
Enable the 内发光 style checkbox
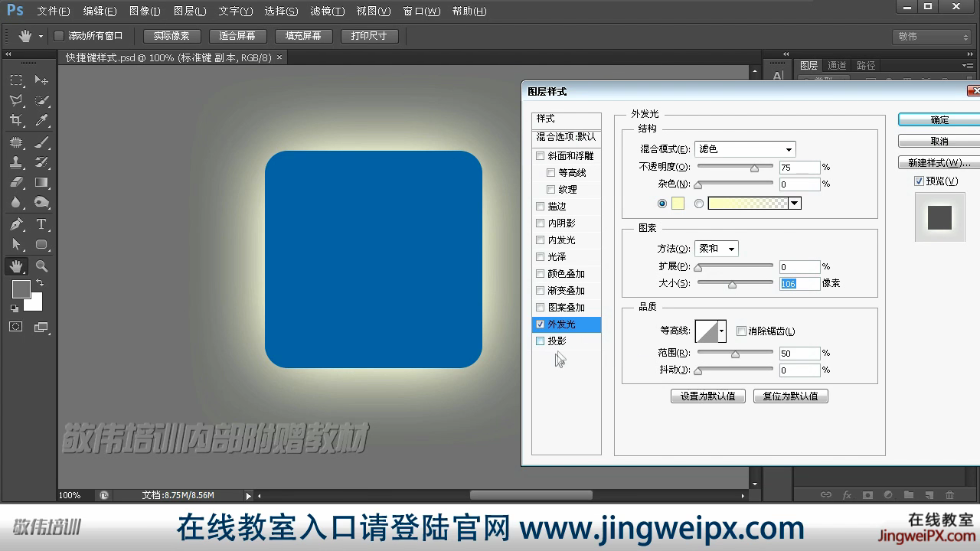point(541,240)
